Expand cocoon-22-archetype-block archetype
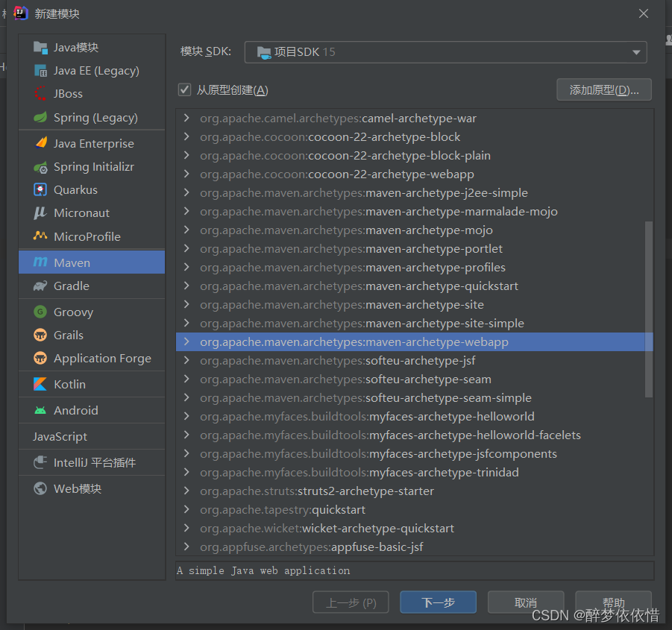This screenshot has height=630, width=672. 186,136
